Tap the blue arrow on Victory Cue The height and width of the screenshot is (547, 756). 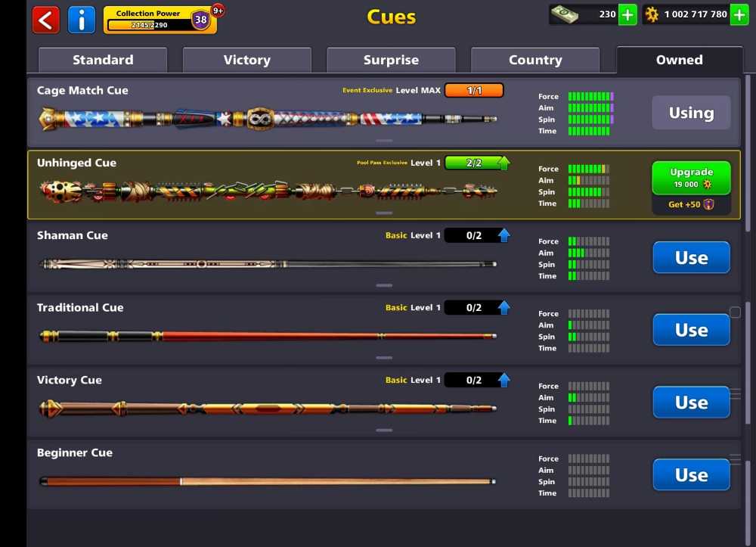point(503,380)
